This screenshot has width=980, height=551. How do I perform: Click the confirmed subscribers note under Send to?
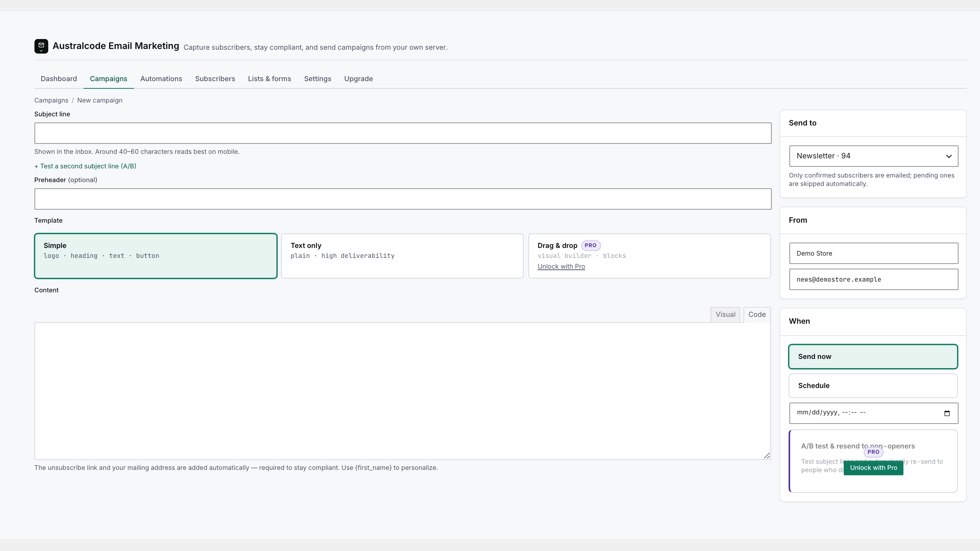click(872, 179)
